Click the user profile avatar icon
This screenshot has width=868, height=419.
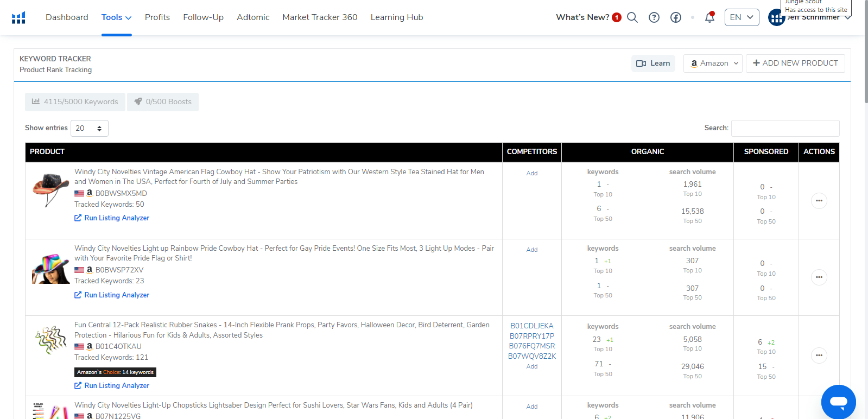tap(776, 18)
